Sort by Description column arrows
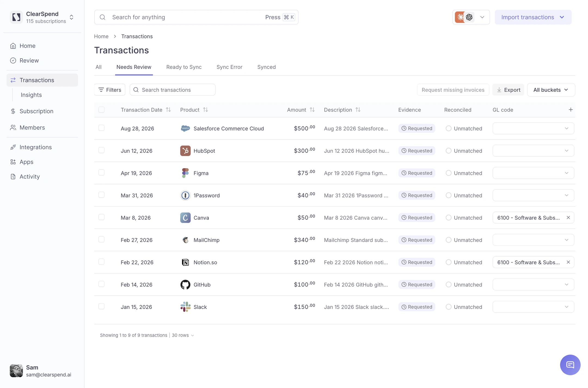 click(358, 110)
